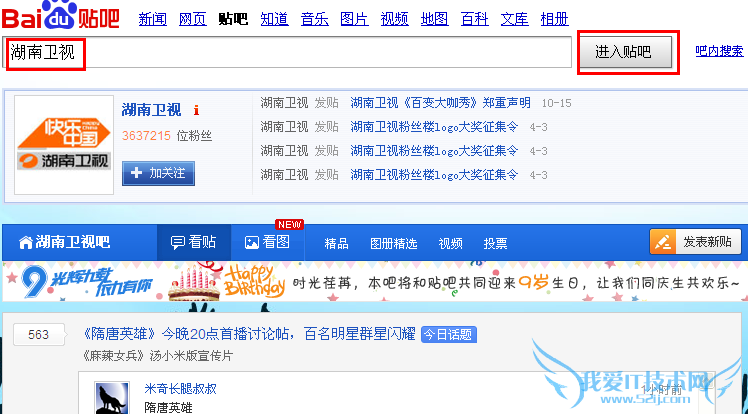Open the 《隋唐英雄》今晚20点首播讨论帖 thread

pyautogui.click(x=249, y=334)
